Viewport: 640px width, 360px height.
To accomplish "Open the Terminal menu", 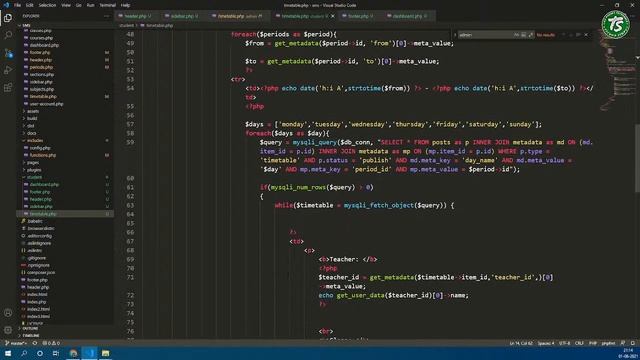I will point(108,5).
